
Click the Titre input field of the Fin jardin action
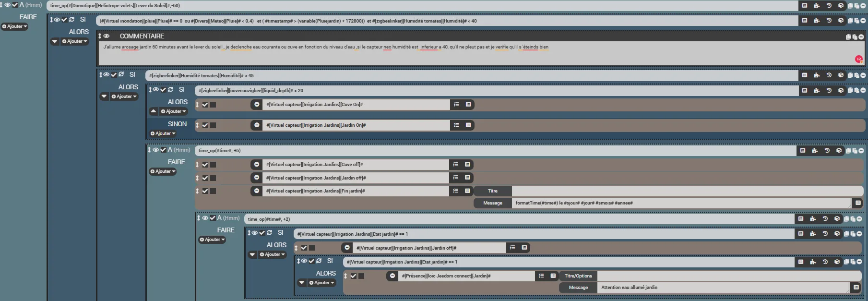686,191
